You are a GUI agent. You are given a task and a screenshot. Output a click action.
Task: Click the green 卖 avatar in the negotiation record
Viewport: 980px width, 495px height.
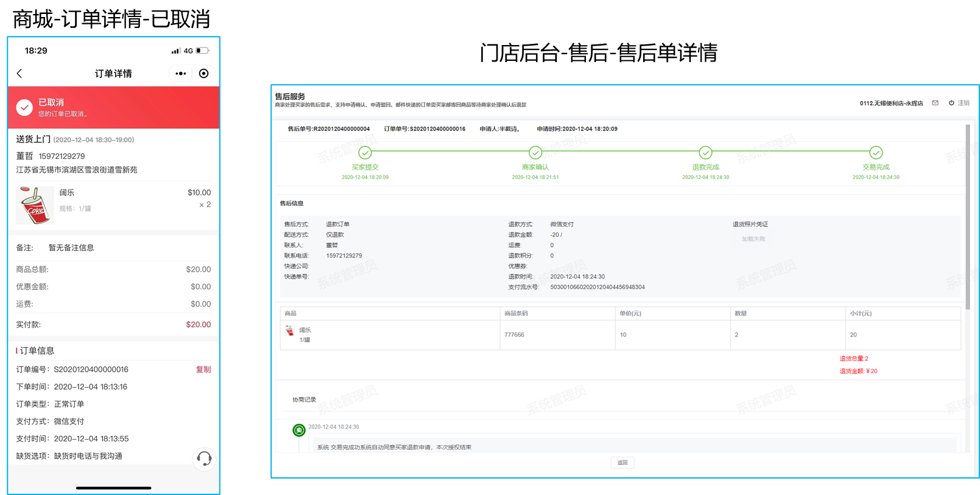299,430
